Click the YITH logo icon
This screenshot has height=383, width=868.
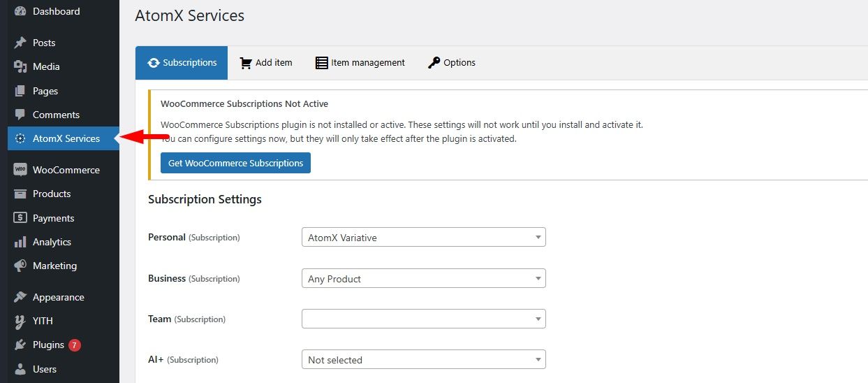[x=20, y=321]
